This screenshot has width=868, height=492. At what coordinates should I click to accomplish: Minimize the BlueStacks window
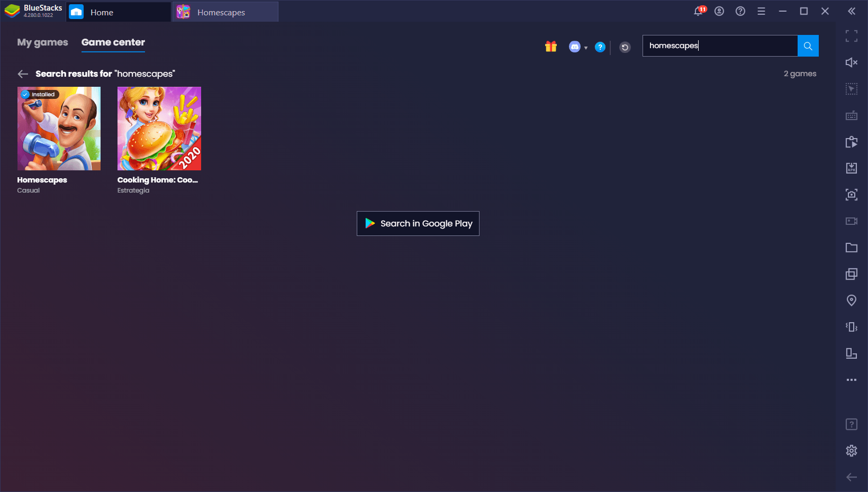[783, 11]
